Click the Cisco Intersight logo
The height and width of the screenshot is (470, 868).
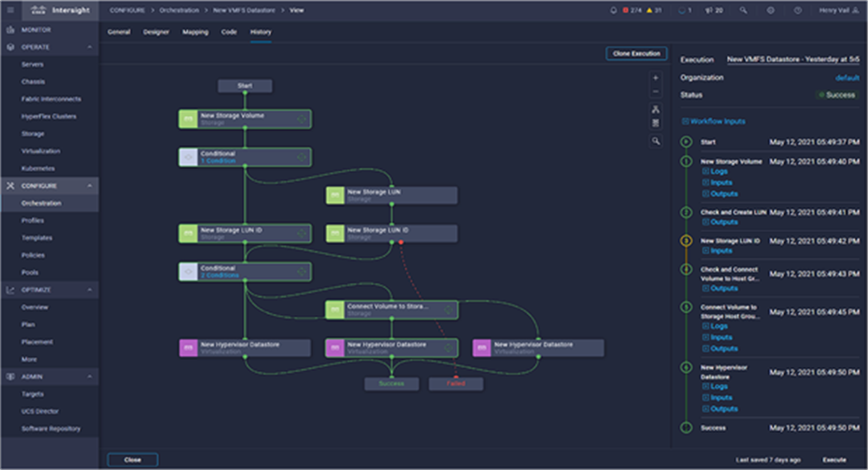[x=60, y=10]
